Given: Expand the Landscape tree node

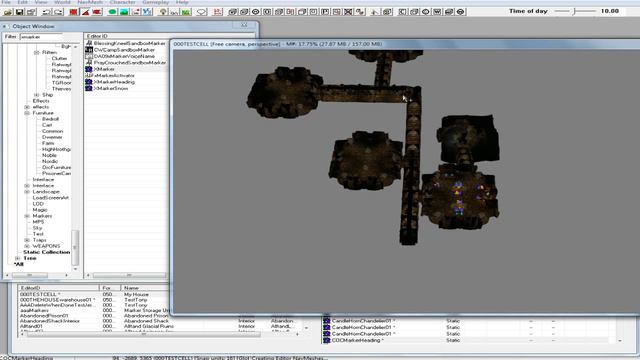Looking at the screenshot, I should point(27,192).
